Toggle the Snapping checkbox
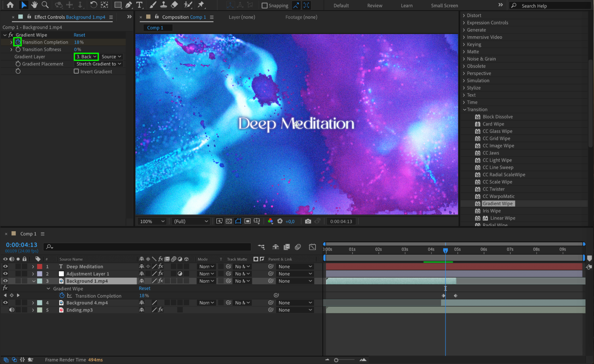Screen dimensions: 594x364 [264, 5]
